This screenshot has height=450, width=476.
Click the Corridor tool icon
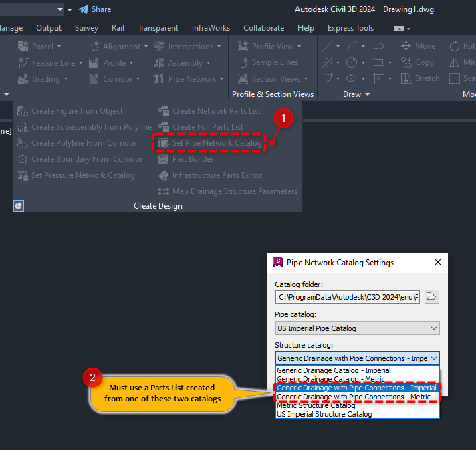pos(94,79)
